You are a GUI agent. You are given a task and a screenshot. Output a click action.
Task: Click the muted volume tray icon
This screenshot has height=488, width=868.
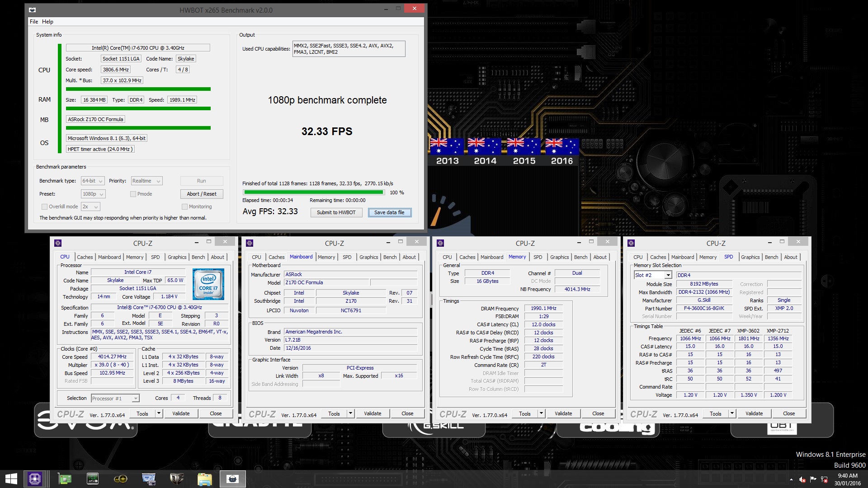click(802, 479)
